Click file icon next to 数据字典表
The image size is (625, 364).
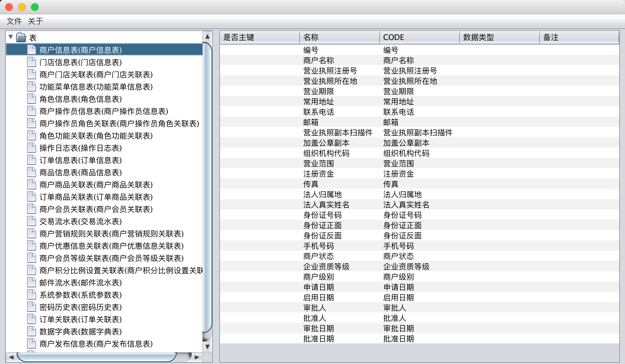tap(32, 331)
